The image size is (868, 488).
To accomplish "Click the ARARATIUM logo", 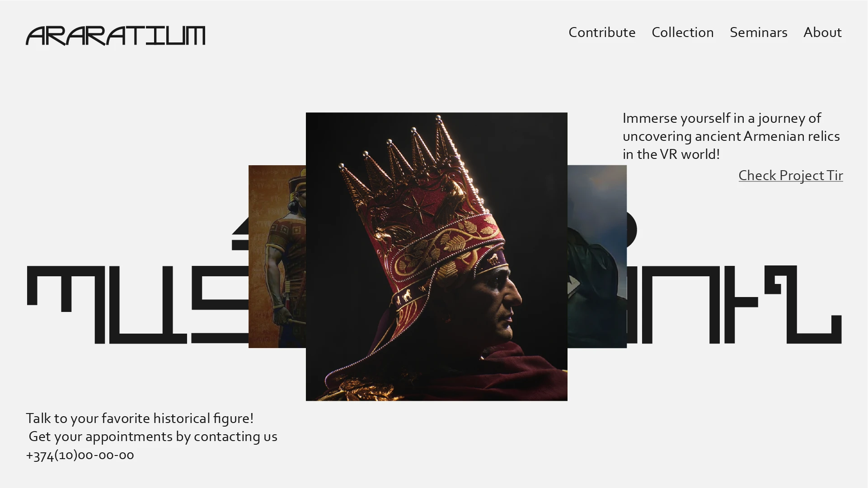I will 115,36.
